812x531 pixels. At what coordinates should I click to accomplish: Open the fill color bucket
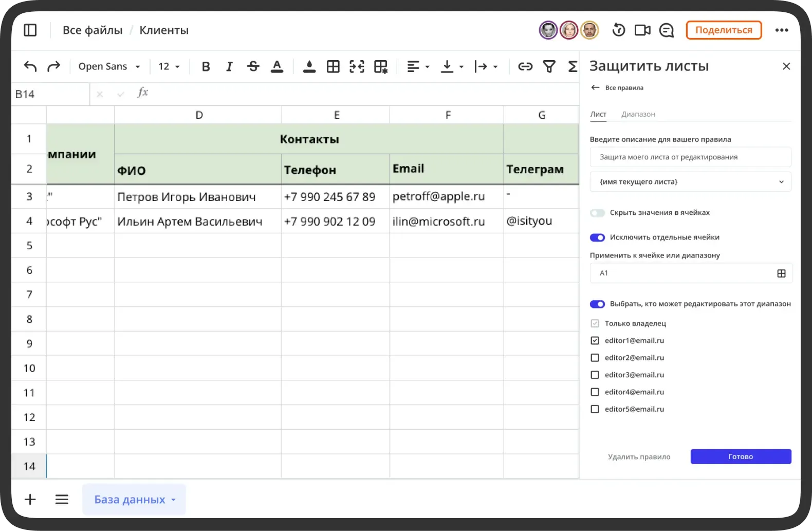click(x=309, y=66)
